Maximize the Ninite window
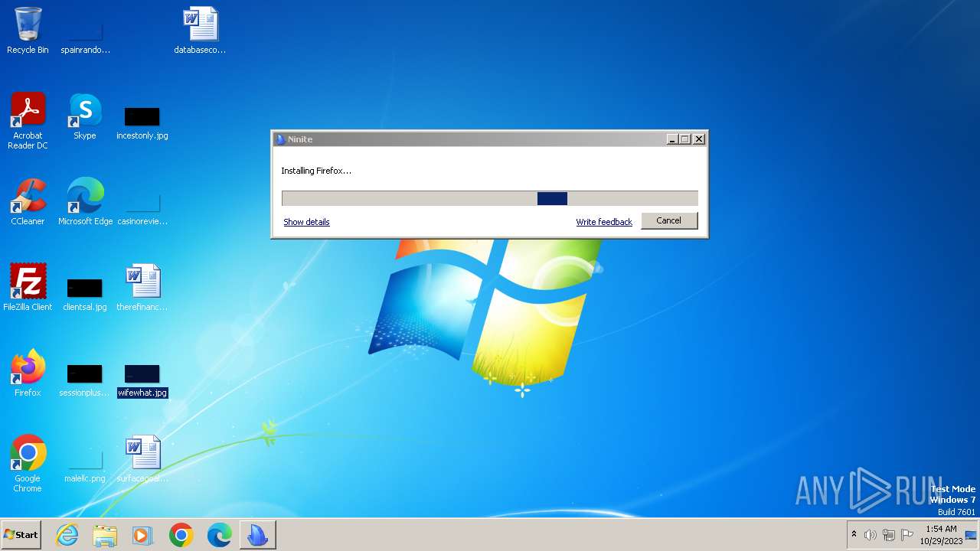 click(x=685, y=139)
